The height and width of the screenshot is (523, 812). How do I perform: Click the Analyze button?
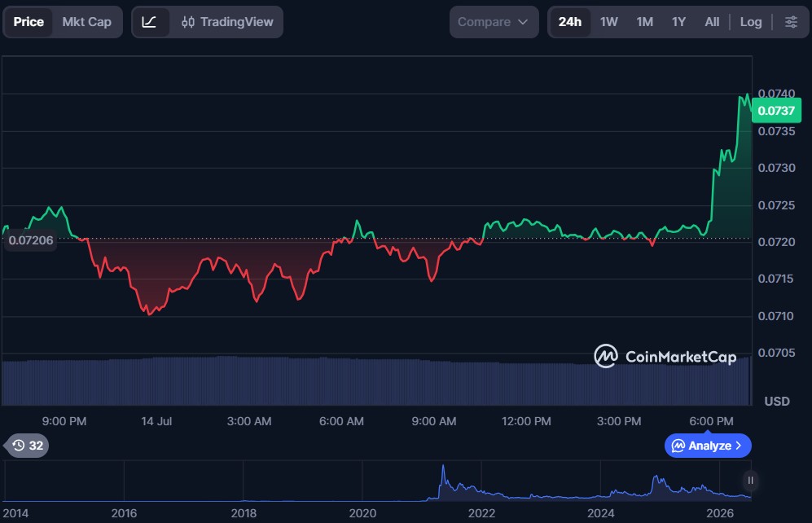[x=708, y=446]
